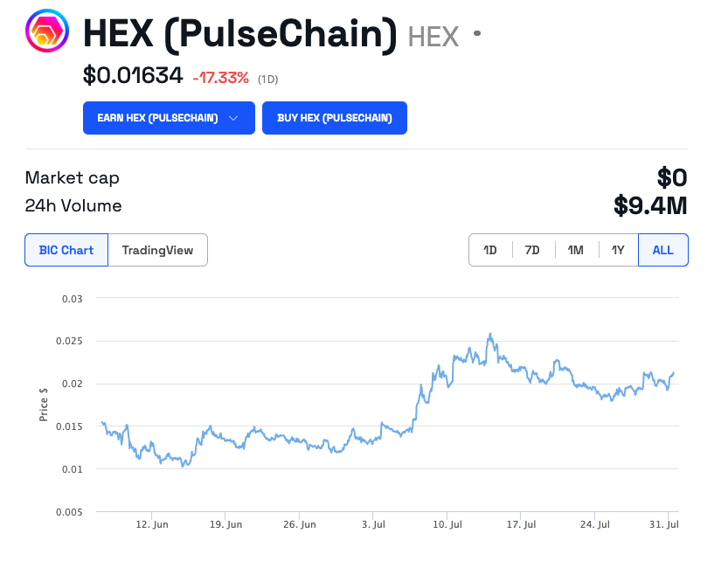Open the EARN HEX (PULSECHAIN) button

click(x=169, y=118)
